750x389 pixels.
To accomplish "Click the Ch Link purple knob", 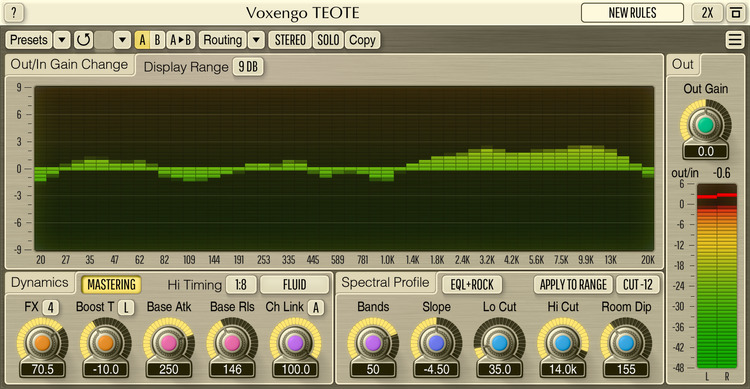I will pyautogui.click(x=295, y=343).
